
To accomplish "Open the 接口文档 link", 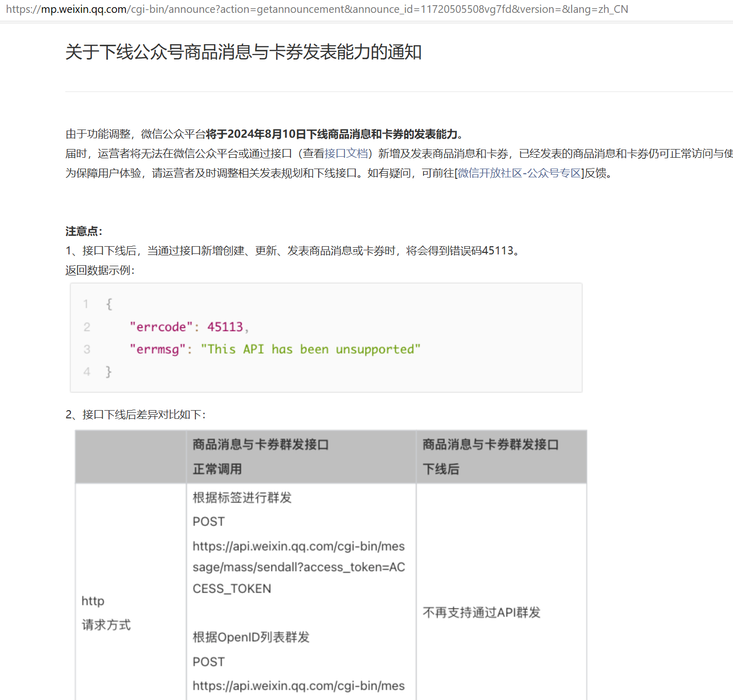I will coord(346,154).
